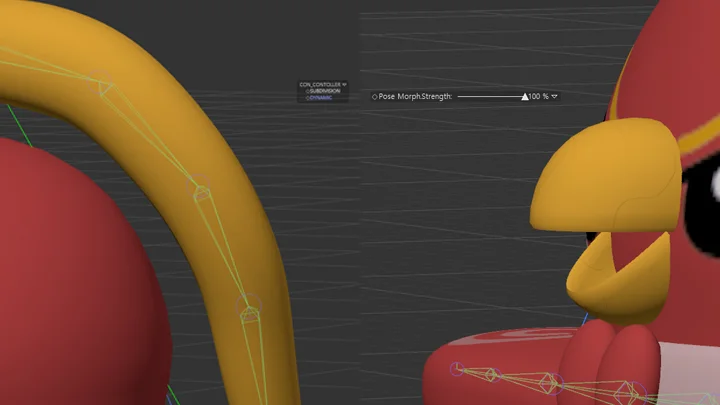Toggle the keyframe diamond beside Pose Morph.Strength
The width and height of the screenshot is (720, 405).
(374, 97)
